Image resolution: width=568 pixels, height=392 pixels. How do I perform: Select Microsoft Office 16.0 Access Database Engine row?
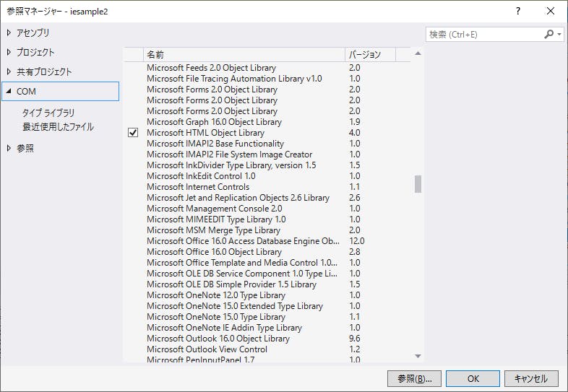click(x=267, y=241)
